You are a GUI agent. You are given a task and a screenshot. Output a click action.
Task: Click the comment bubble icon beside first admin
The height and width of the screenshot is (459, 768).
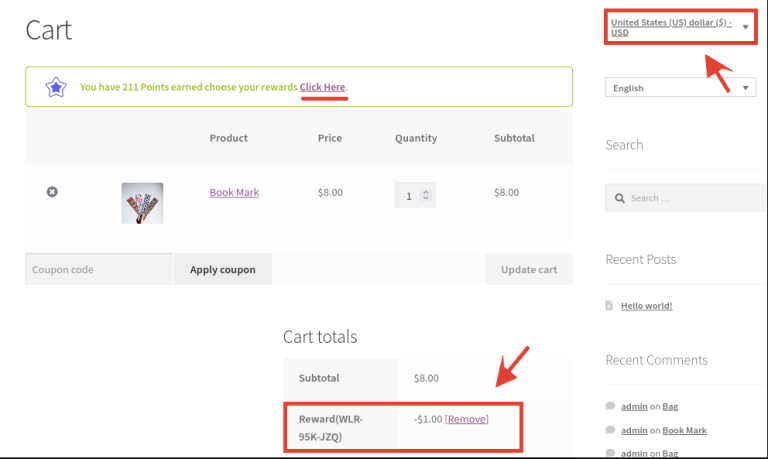(610, 405)
